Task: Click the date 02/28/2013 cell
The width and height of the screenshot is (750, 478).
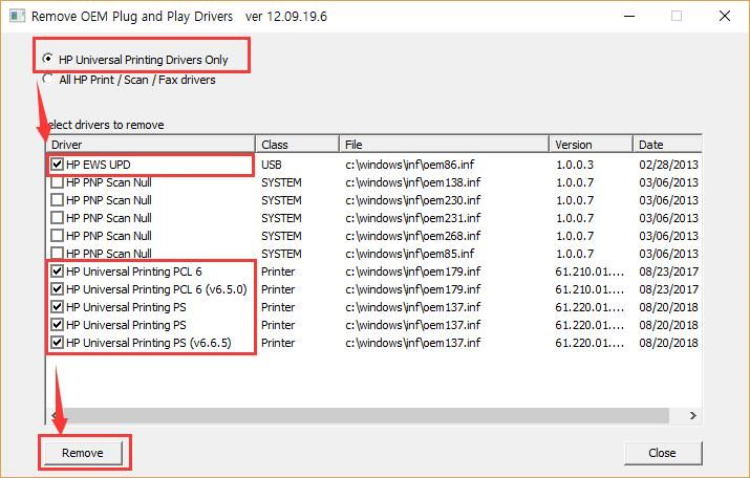Action: click(669, 165)
